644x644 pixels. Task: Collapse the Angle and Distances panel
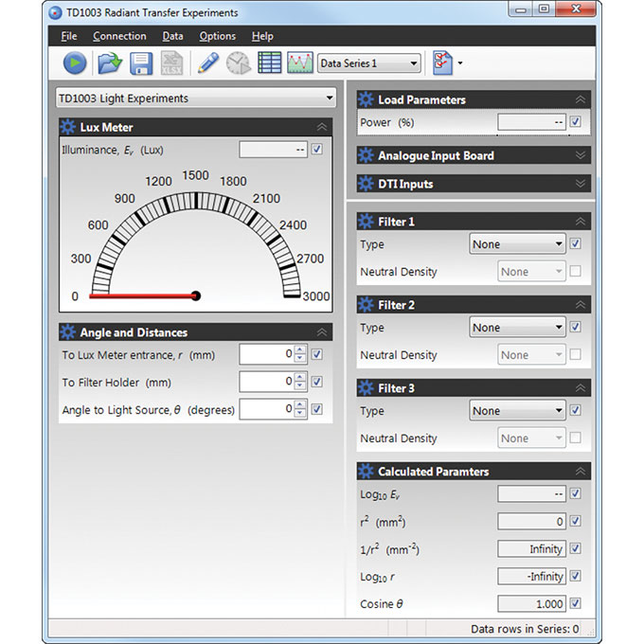pos(322,331)
